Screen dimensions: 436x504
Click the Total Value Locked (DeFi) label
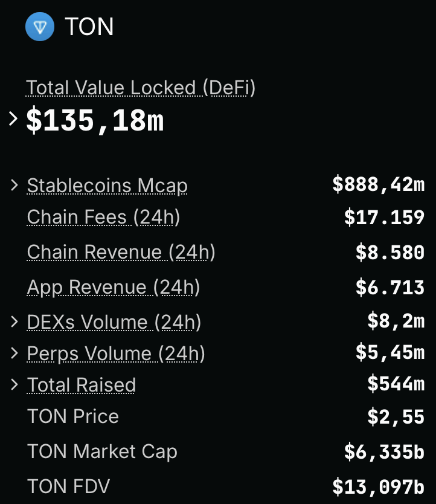click(141, 88)
